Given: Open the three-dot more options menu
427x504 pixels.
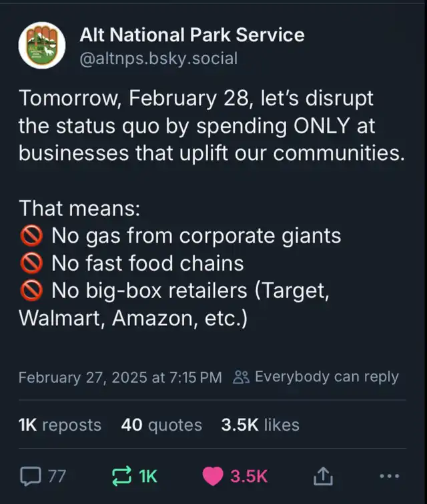Looking at the screenshot, I should pos(390,476).
